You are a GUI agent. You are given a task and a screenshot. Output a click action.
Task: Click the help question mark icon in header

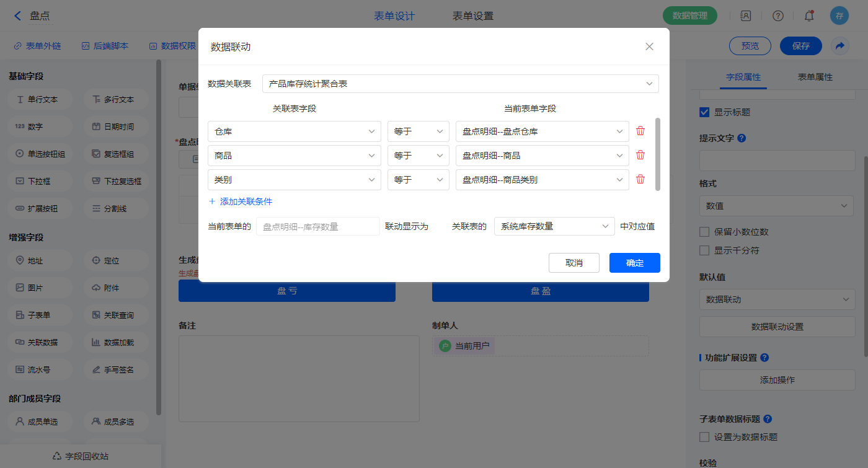pyautogui.click(x=777, y=16)
